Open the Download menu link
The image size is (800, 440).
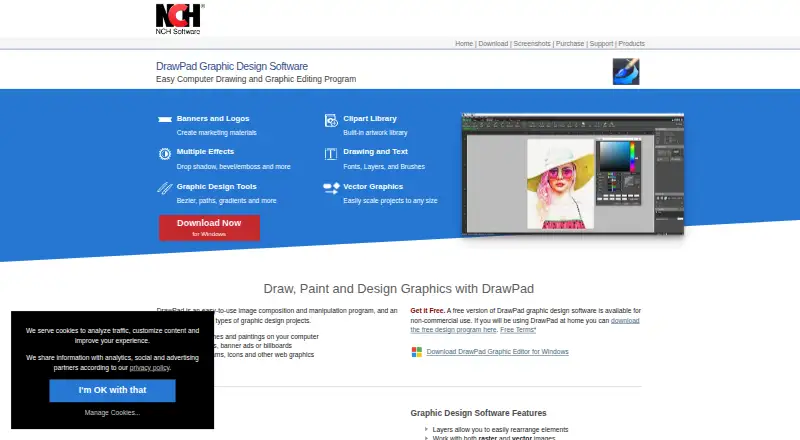(x=493, y=44)
